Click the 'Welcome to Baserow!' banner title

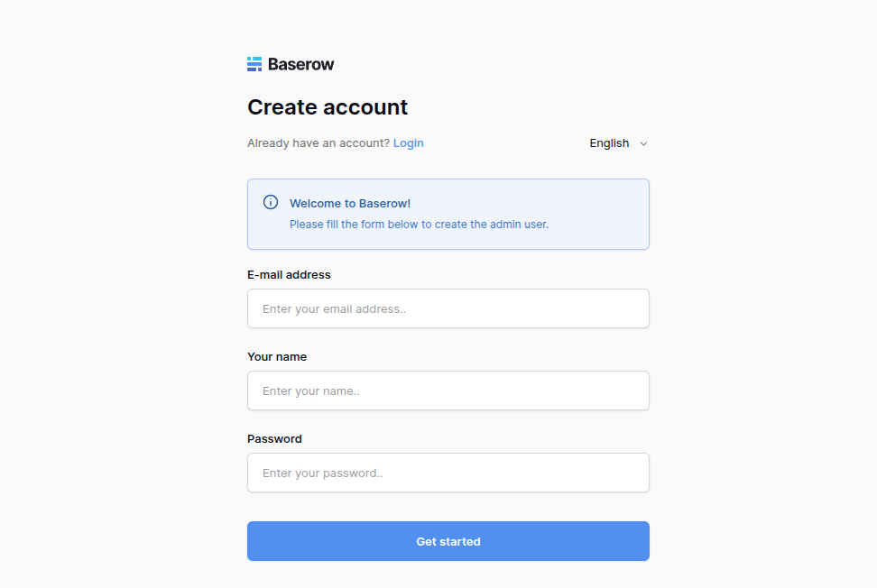350,204
